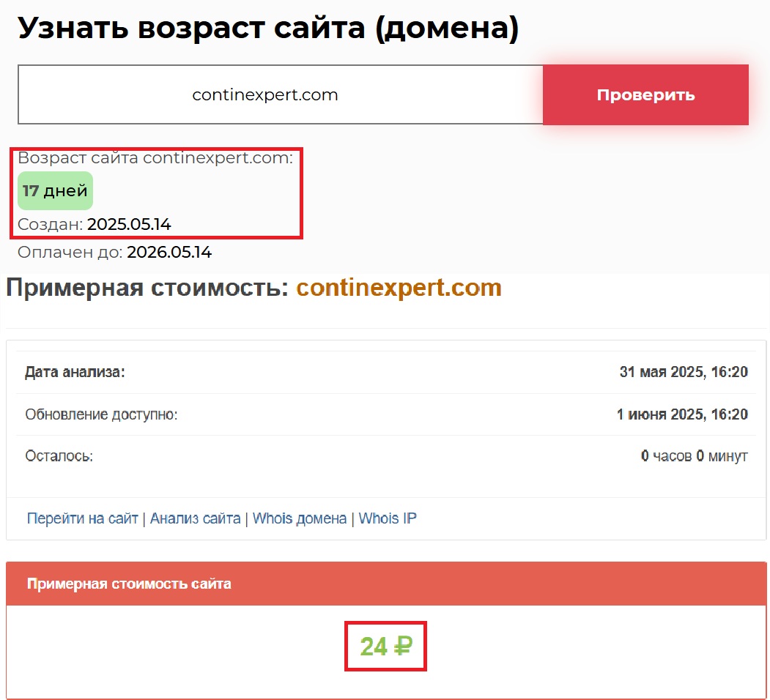Click the Дата анализа row label
This screenshot has height=700, width=770.
[75, 372]
